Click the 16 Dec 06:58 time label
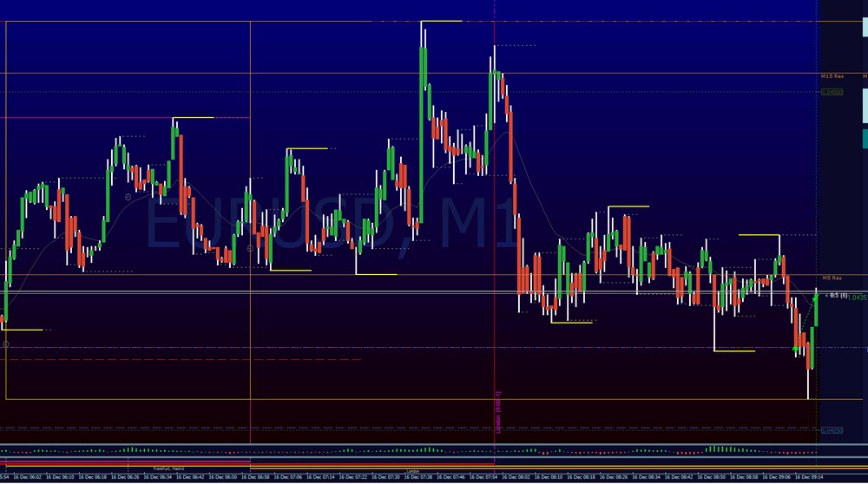Image resolution: width=868 pixels, height=484 pixels. [255, 477]
